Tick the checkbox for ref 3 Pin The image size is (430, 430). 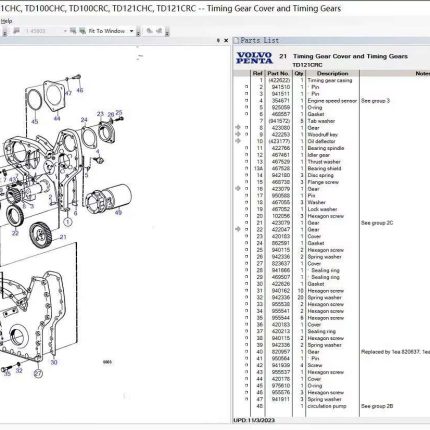[247, 94]
